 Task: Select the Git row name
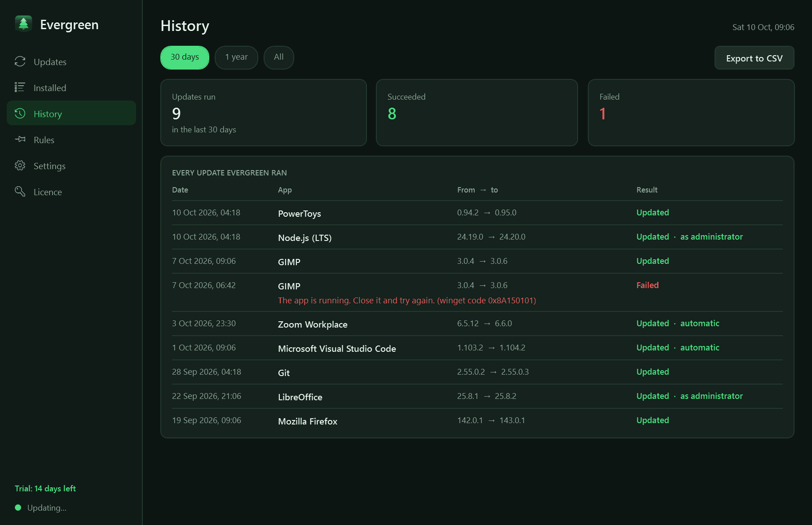[284, 373]
